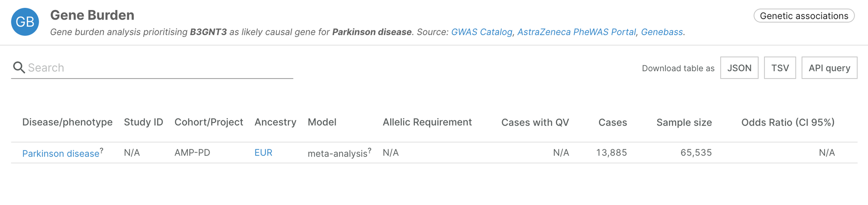Open the Parkinson disease row link
868x205 pixels.
pos(61,153)
